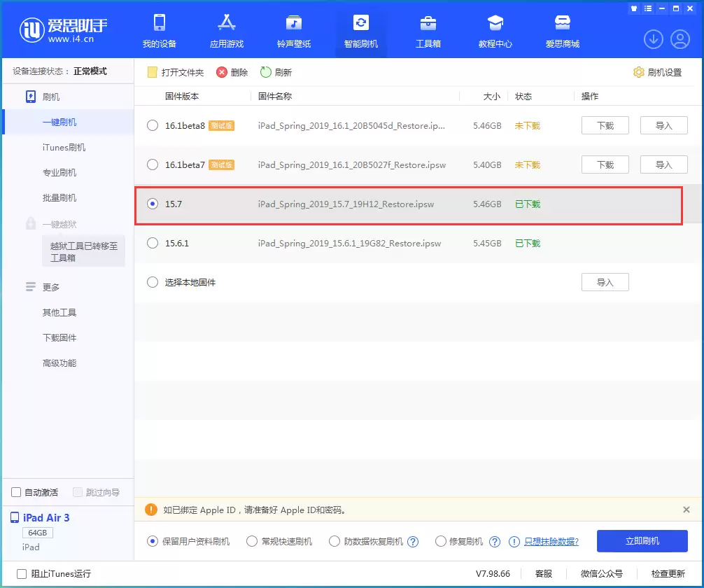Click the red 删除 delete icon
Viewport: 704px width, 588px height.
click(222, 72)
